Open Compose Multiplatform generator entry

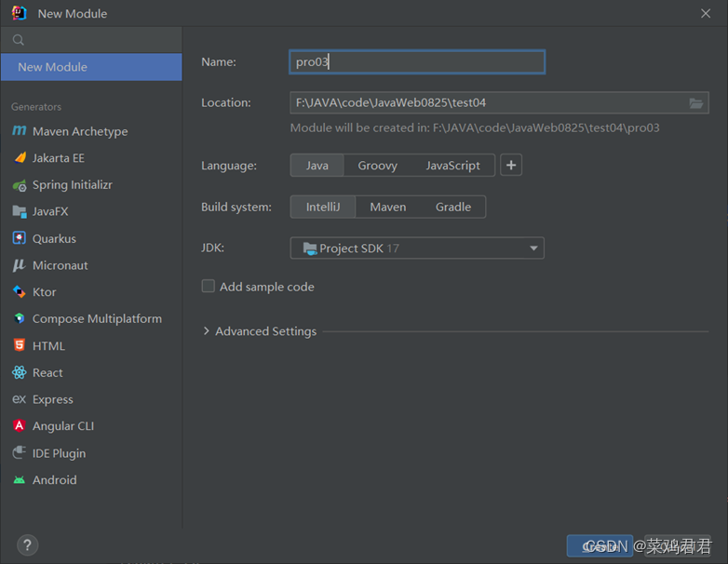pyautogui.click(x=91, y=319)
